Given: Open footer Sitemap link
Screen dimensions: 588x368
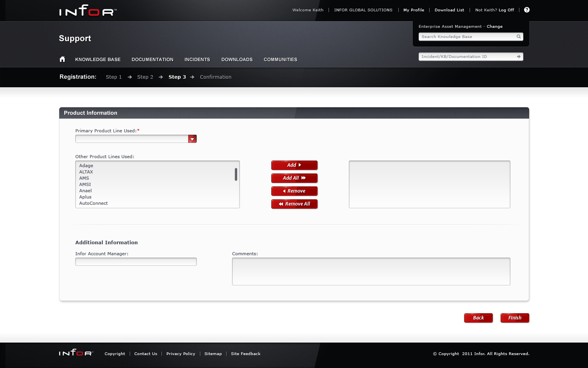Looking at the screenshot, I should click(213, 354).
